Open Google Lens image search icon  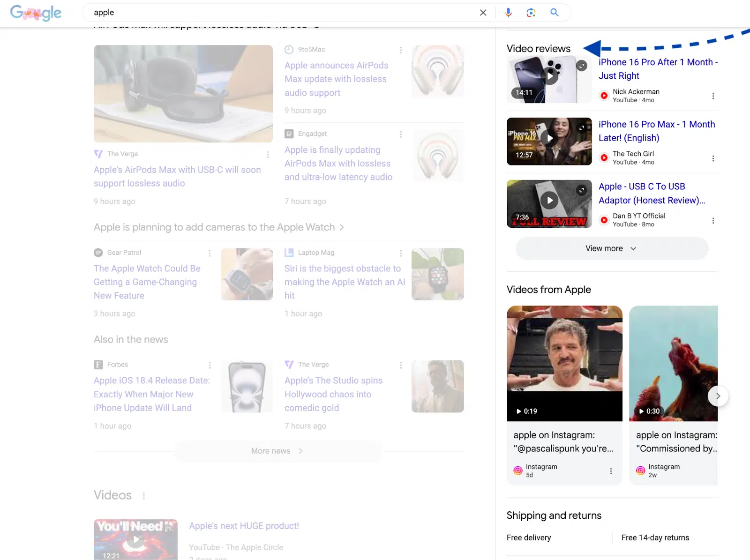click(531, 13)
